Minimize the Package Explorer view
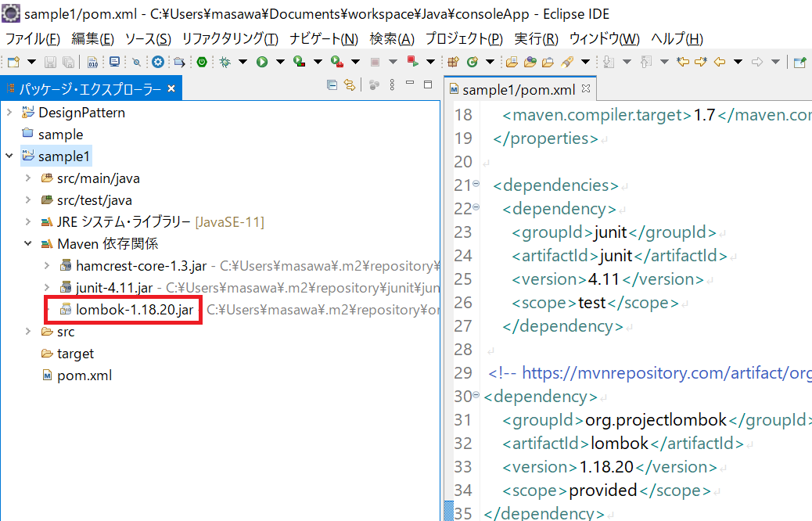Screen dimensions: 812x521 (410, 83)
